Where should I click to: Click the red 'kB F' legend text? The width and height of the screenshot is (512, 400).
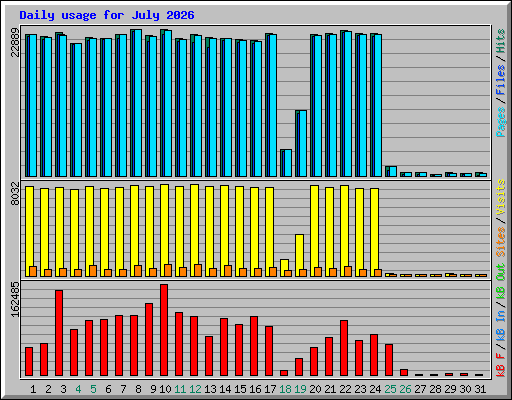(x=501, y=365)
